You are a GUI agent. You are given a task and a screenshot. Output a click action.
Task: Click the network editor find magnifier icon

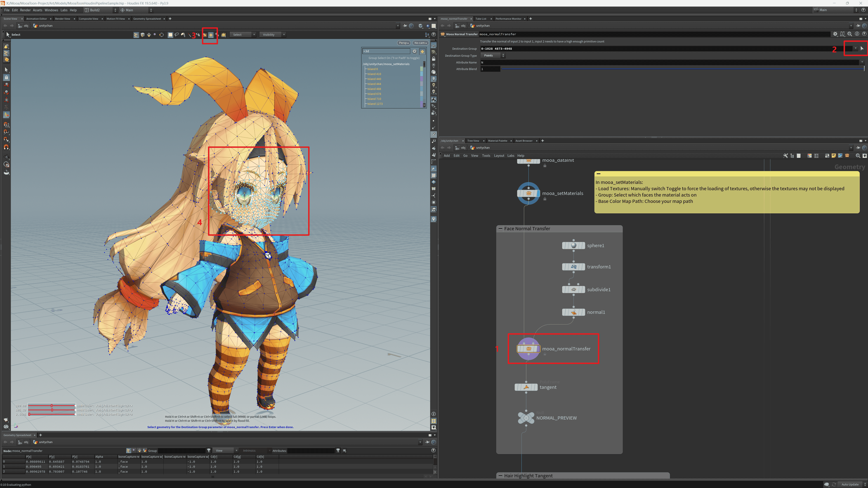[858, 156]
